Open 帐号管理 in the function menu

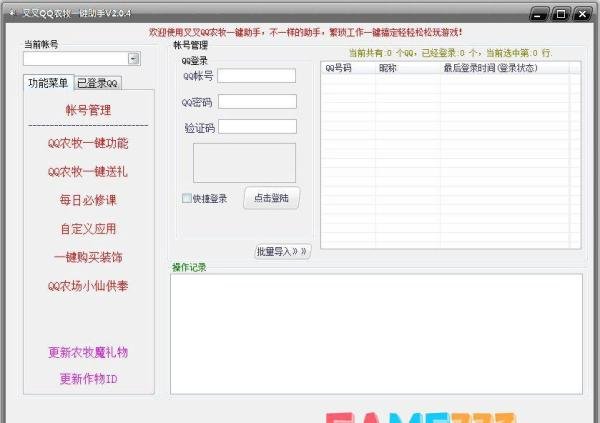pyautogui.click(x=88, y=110)
